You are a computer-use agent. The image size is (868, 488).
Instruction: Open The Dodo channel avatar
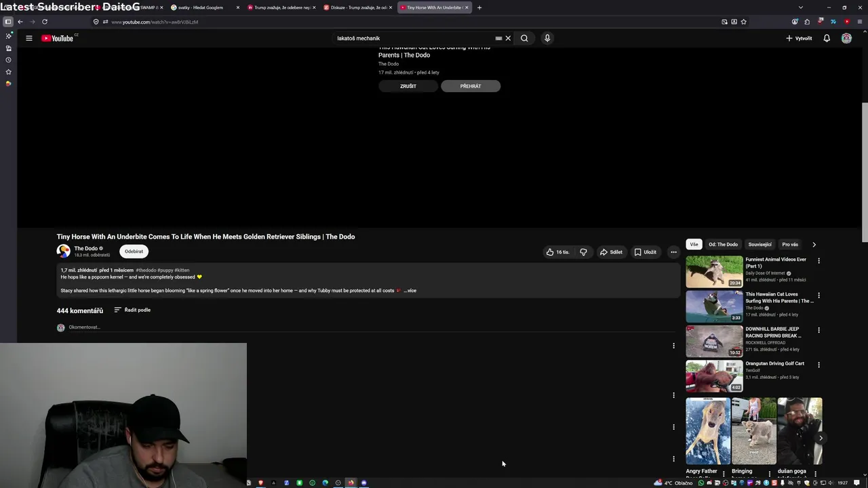63,251
